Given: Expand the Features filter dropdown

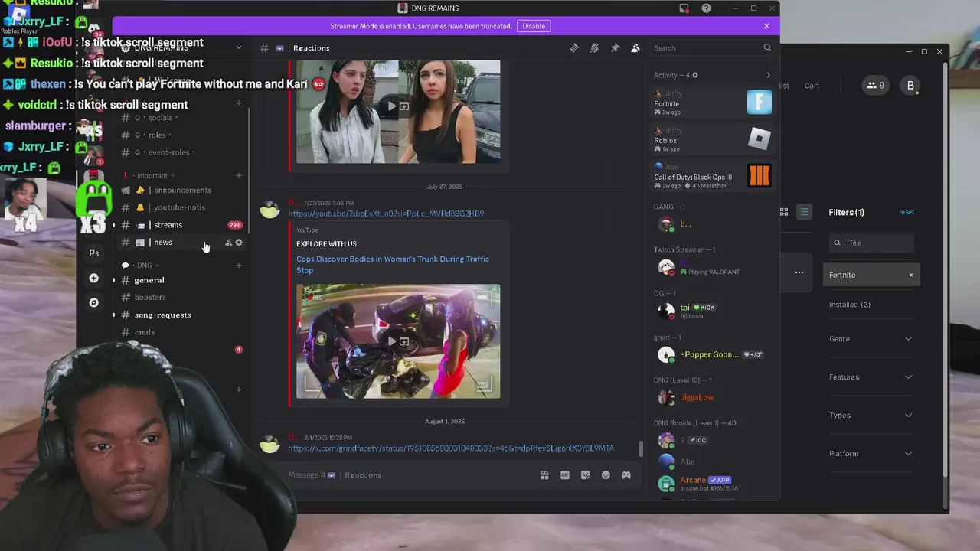Looking at the screenshot, I should tap(871, 377).
